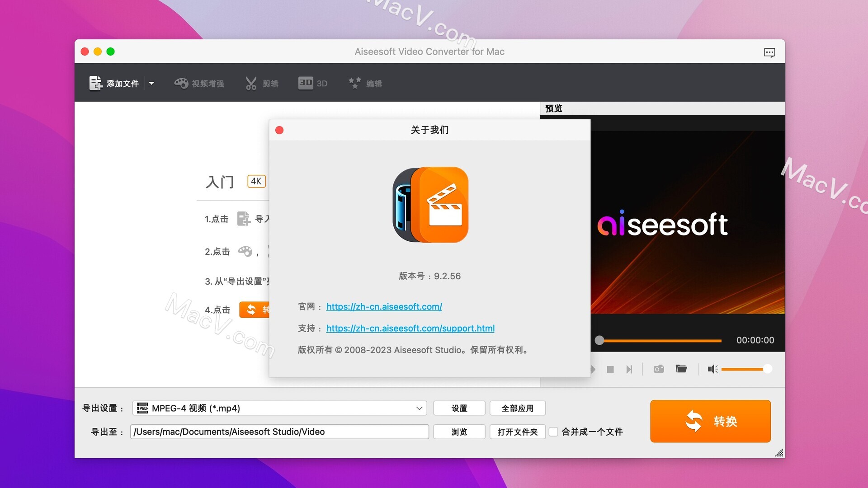The image size is (868, 488).
Task: Open the support.html support link
Action: coord(410,328)
